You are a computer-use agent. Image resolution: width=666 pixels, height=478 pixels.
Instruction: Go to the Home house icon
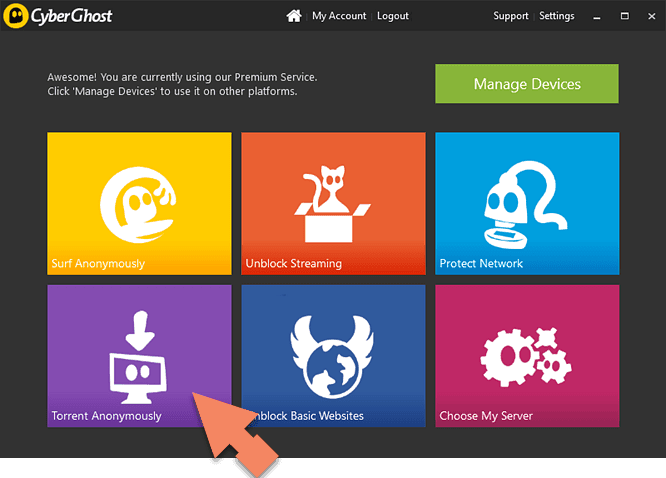[294, 16]
